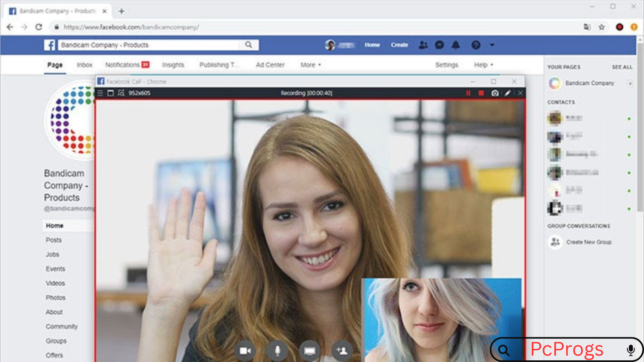Open the Inbox tab
644x362 pixels.
click(85, 65)
